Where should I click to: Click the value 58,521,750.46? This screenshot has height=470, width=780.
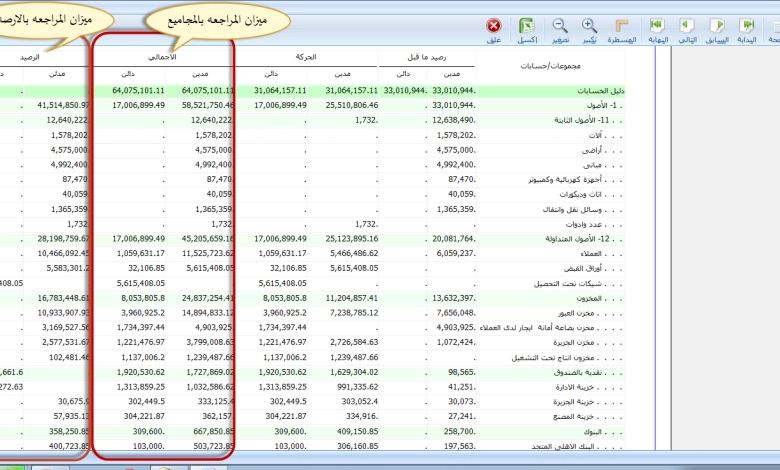(x=208, y=105)
